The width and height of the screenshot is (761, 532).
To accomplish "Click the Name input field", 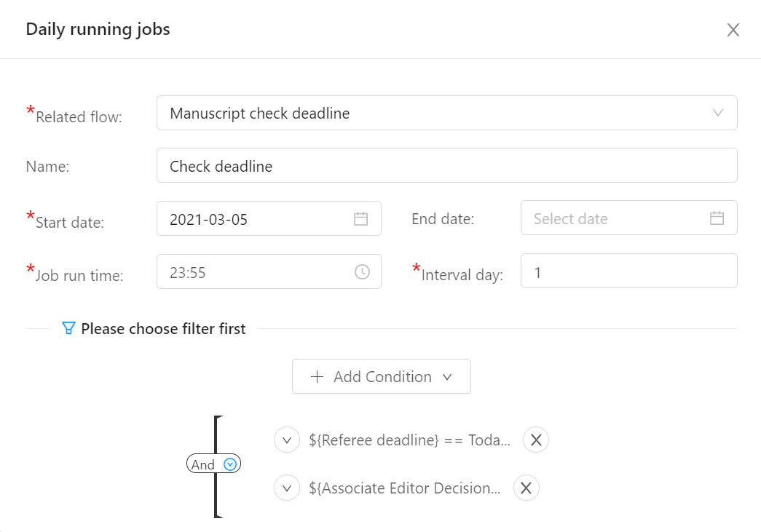I will [x=447, y=165].
